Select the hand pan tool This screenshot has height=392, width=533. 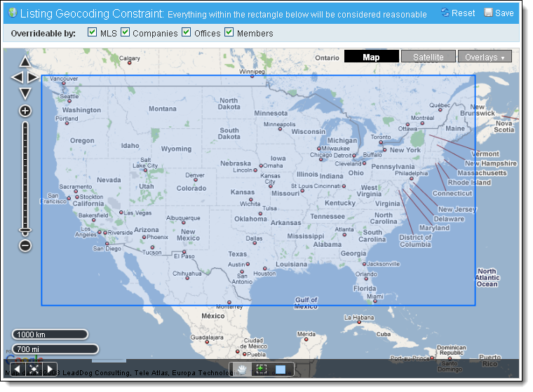242,370
